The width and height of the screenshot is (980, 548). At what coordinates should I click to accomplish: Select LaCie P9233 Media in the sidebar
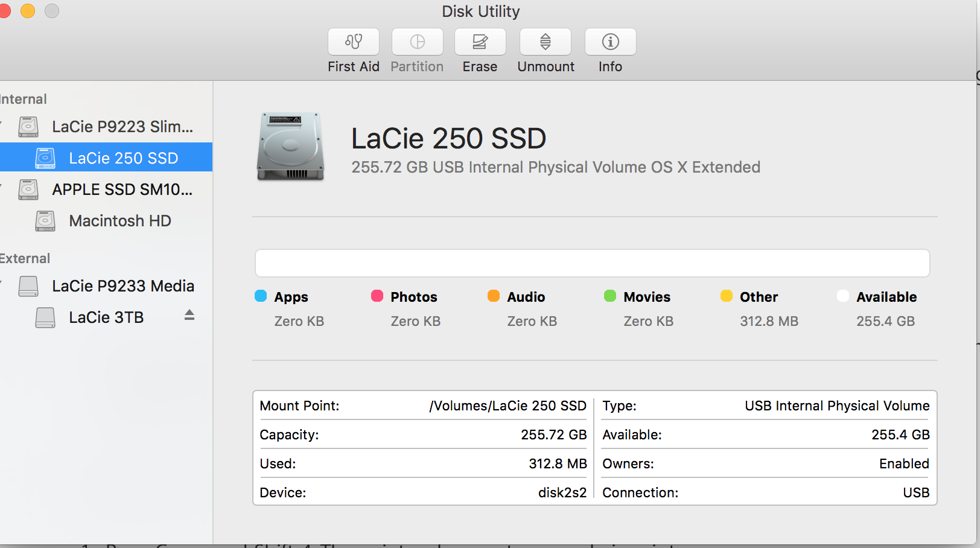tap(106, 286)
